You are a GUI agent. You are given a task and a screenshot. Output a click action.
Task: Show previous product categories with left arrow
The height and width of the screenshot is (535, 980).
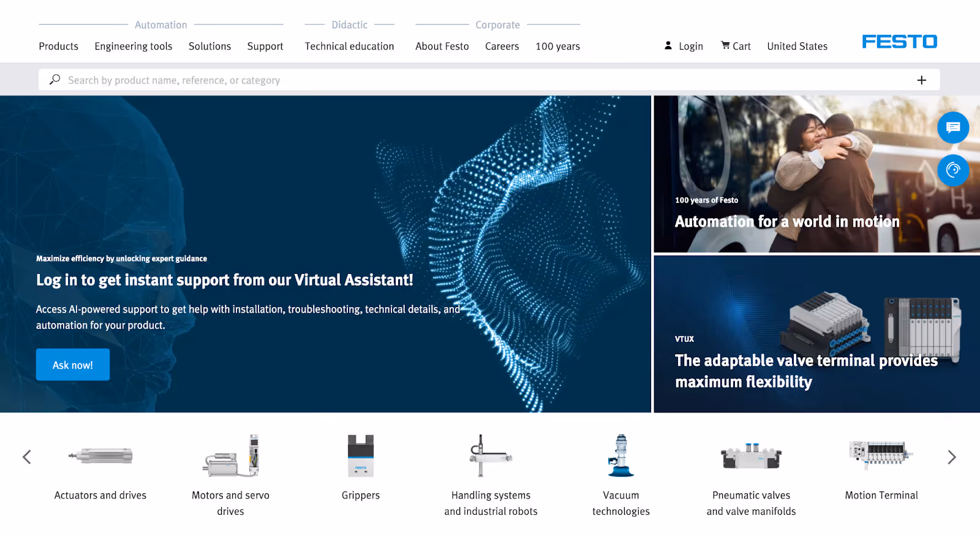coord(27,457)
